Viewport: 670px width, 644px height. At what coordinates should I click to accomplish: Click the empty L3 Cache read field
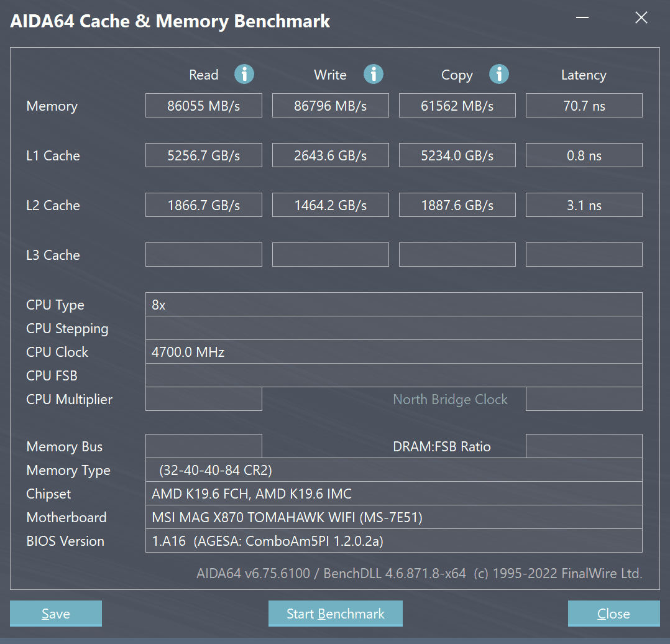204,255
